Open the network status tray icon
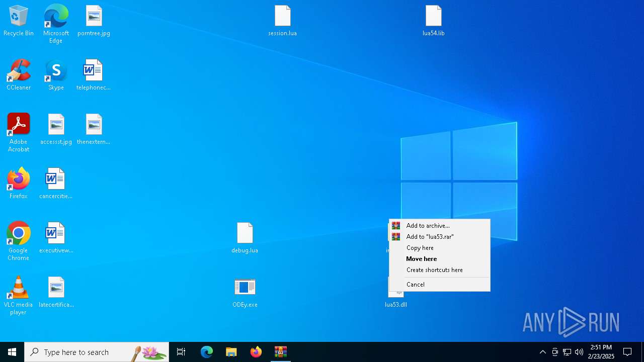The height and width of the screenshot is (362, 644). pos(567,352)
